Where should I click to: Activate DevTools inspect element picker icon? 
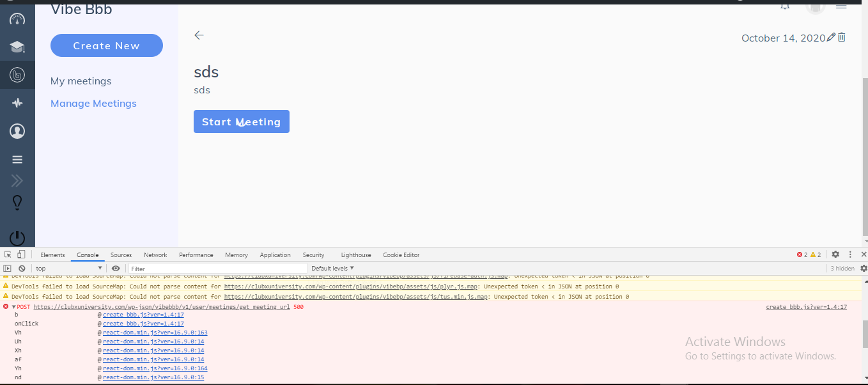click(8, 255)
